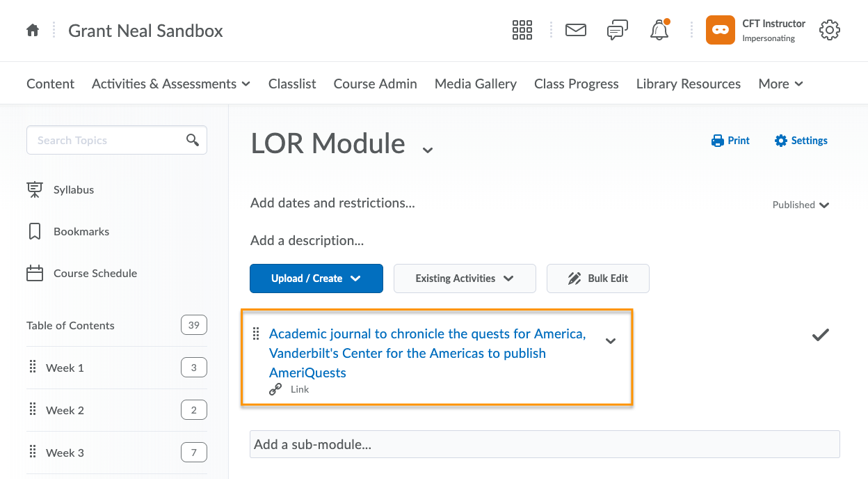Viewport: 868px width, 479px height.
Task: Open subscription alerts chat icon
Action: pyautogui.click(x=617, y=30)
